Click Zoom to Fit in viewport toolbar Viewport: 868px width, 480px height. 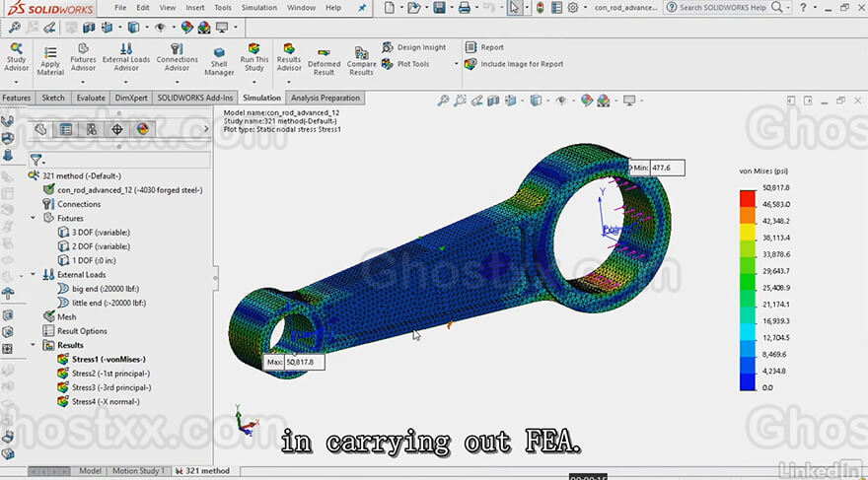(x=443, y=101)
